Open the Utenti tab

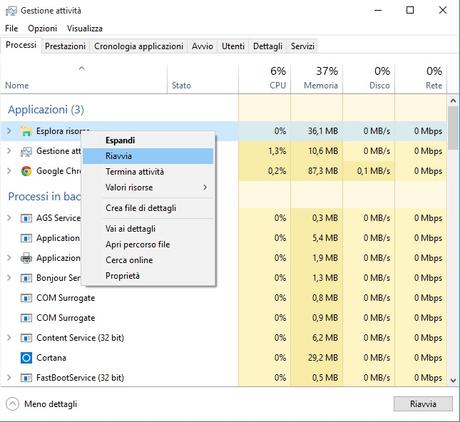(x=233, y=46)
